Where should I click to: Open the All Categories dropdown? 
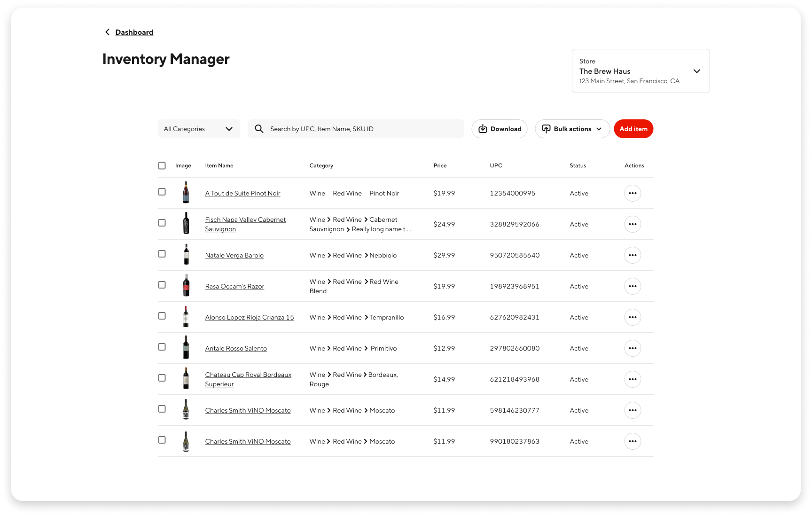(x=199, y=128)
